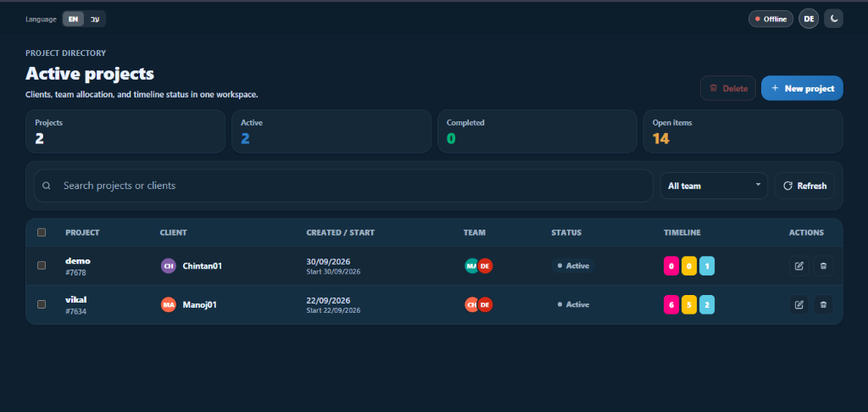This screenshot has height=412, width=868.
Task: Open the Projects stat card
Action: [125, 131]
